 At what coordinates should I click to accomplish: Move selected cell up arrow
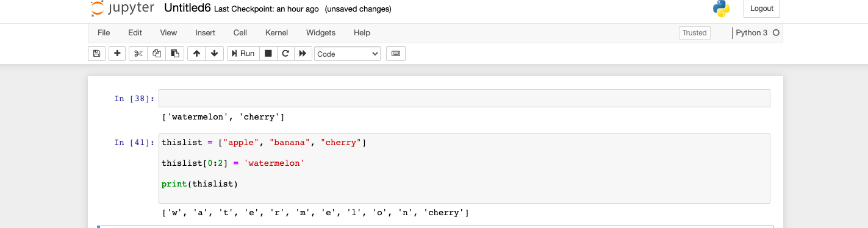click(x=196, y=54)
